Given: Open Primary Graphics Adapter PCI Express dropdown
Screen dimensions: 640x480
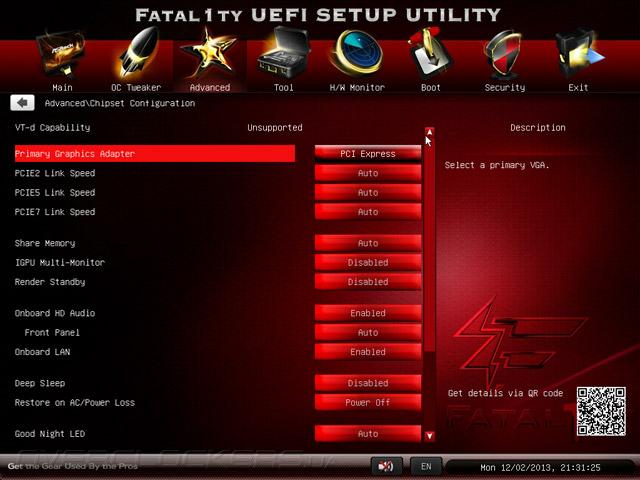Looking at the screenshot, I should click(368, 154).
